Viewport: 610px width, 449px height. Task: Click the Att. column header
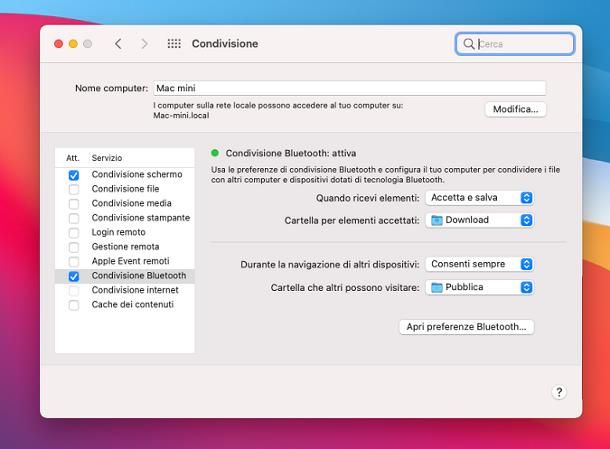tap(73, 158)
